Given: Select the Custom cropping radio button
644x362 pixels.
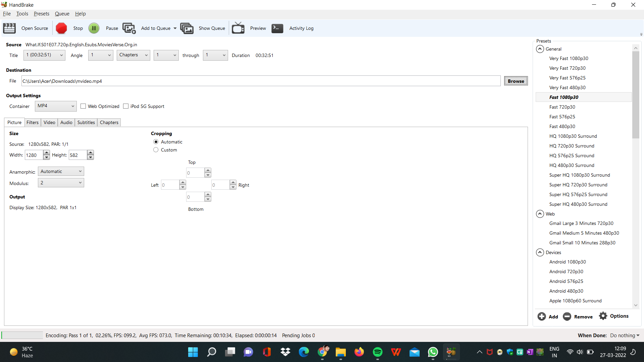Looking at the screenshot, I should tap(156, 150).
